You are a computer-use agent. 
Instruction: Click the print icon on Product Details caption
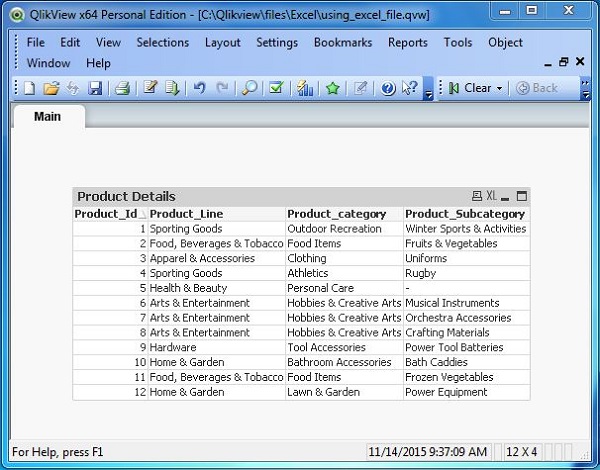point(477,196)
